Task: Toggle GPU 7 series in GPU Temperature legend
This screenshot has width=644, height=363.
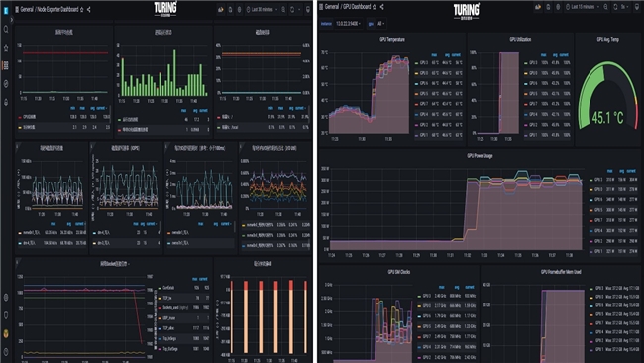Action: click(423, 104)
